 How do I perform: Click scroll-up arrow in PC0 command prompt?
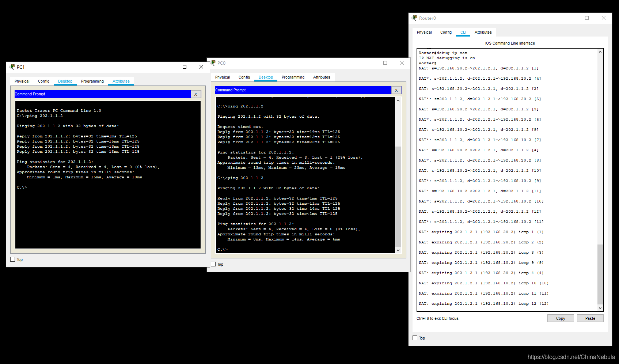click(398, 101)
